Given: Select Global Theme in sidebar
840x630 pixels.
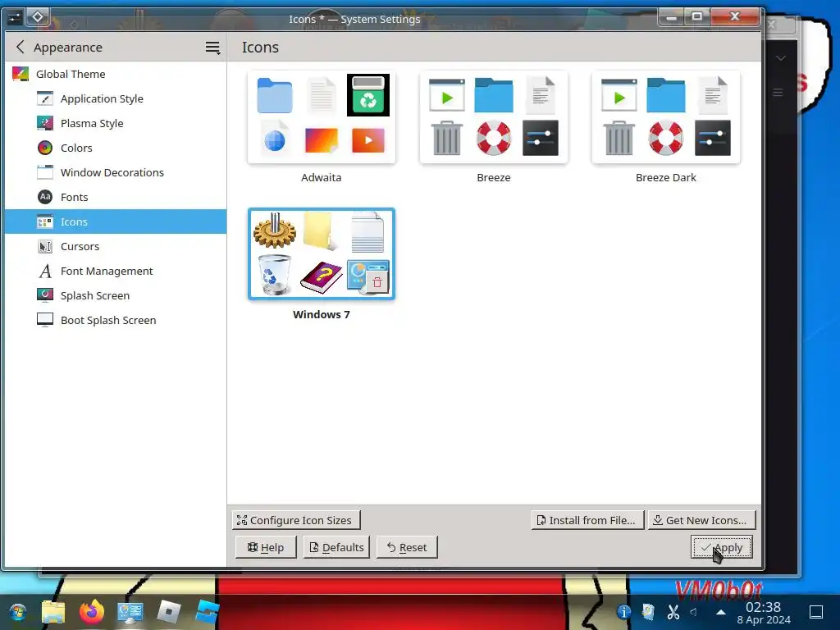Looking at the screenshot, I should tap(116, 74).
